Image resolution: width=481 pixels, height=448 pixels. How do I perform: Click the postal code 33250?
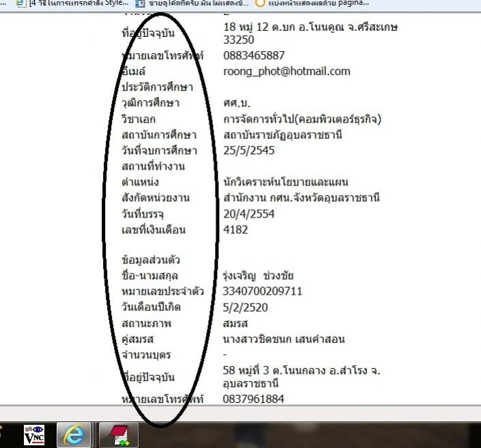point(238,40)
